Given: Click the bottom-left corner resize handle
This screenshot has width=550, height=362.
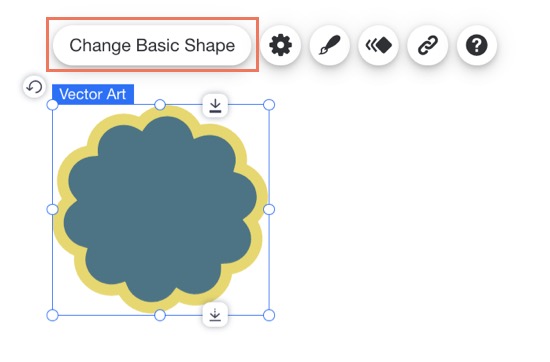Looking at the screenshot, I should [x=53, y=315].
